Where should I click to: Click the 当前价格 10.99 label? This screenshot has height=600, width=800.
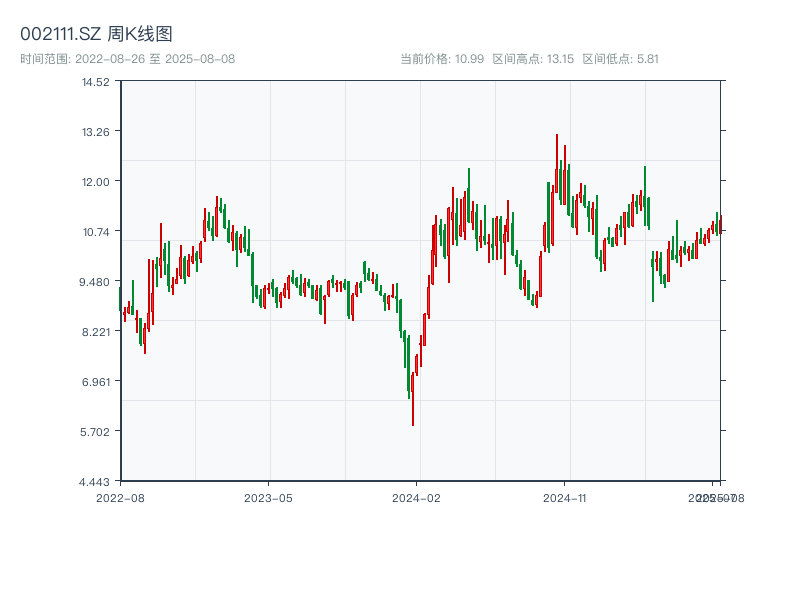[442, 59]
